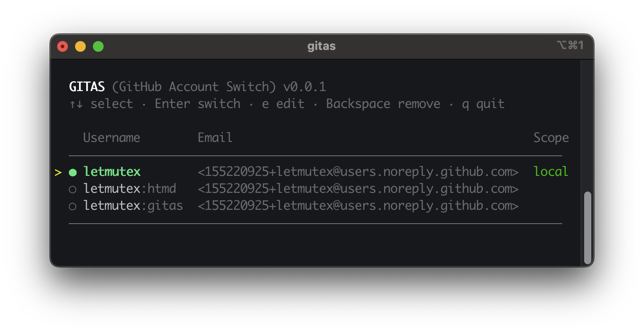Click the green maximize window button

click(98, 46)
